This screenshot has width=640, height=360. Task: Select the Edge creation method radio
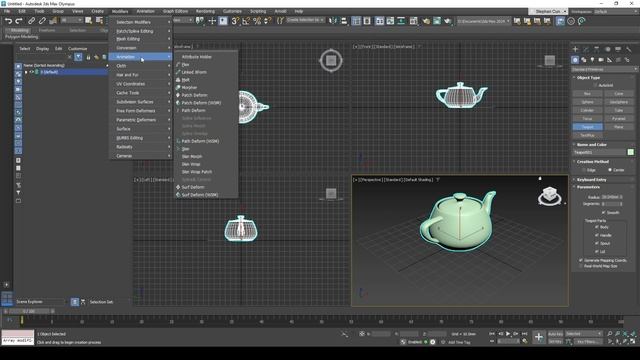point(584,170)
